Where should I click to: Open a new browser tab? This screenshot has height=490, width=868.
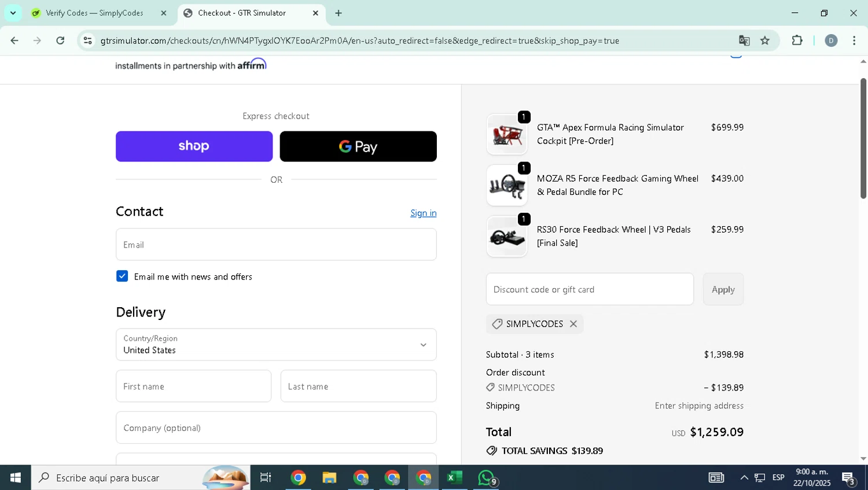tap(339, 13)
